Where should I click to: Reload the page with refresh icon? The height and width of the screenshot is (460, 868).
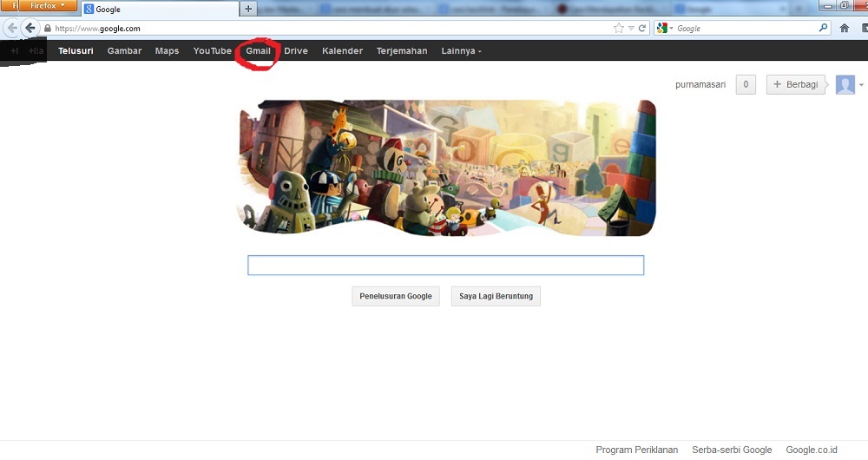[x=642, y=29]
